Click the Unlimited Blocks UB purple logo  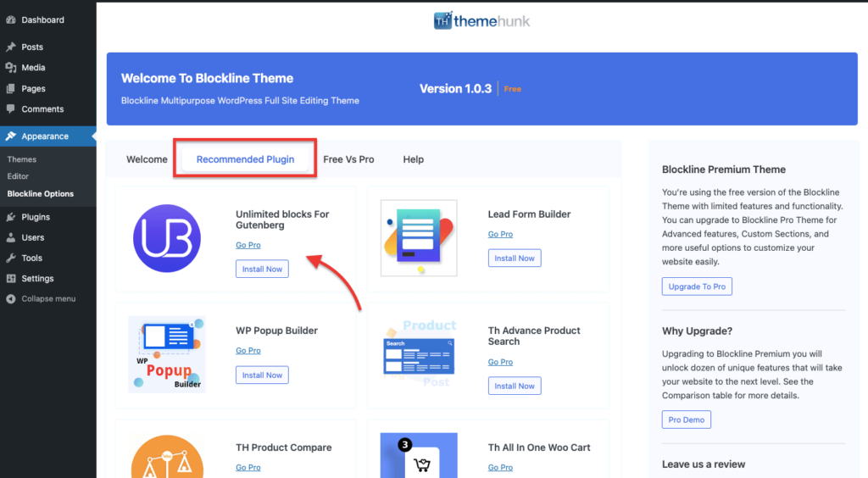coord(167,238)
